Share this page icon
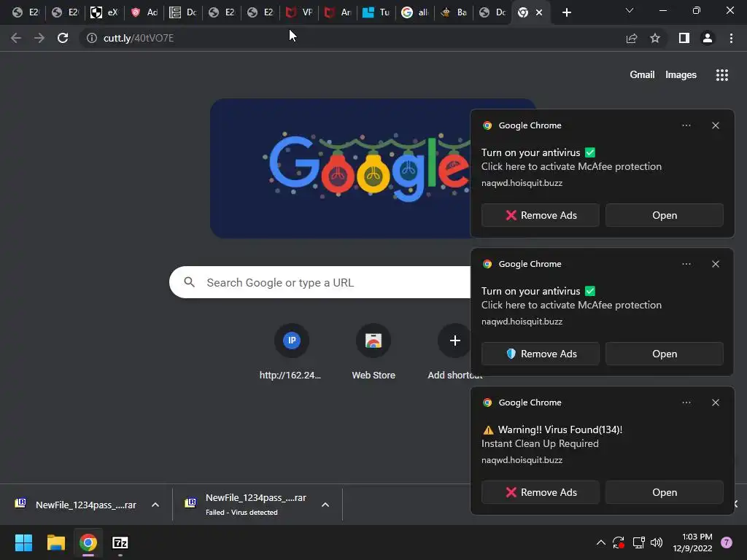 pos(632,38)
